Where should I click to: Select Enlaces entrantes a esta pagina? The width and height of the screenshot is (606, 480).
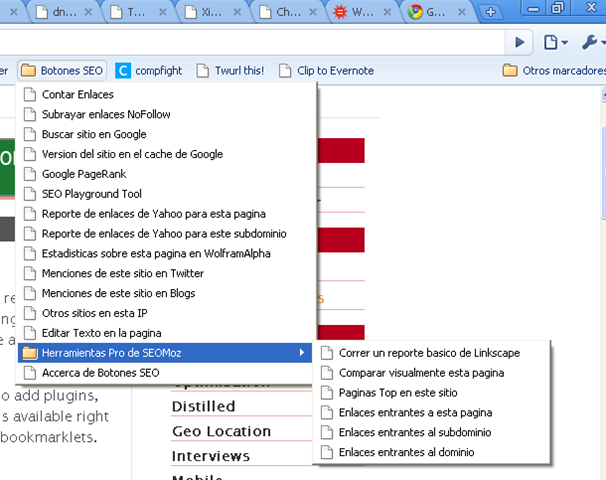point(433,413)
